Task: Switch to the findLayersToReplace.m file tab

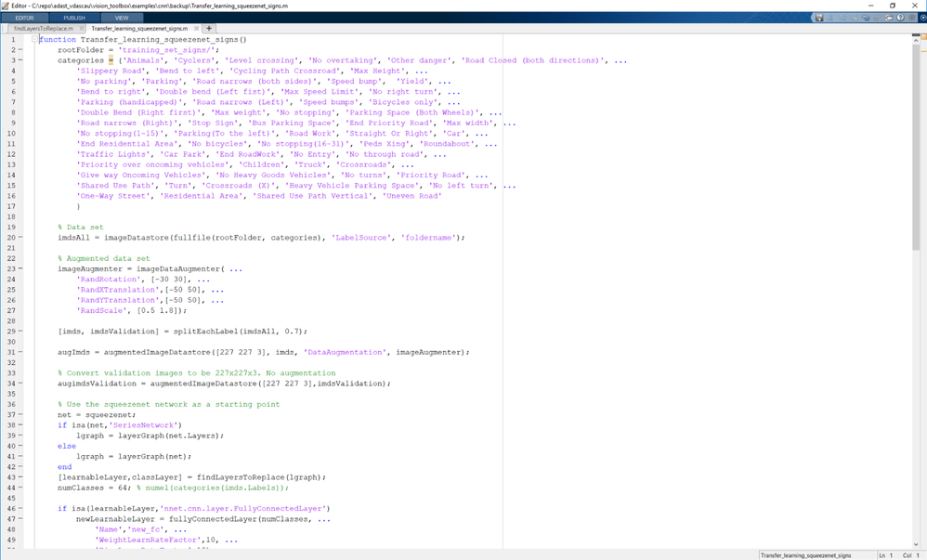Action: click(44, 29)
